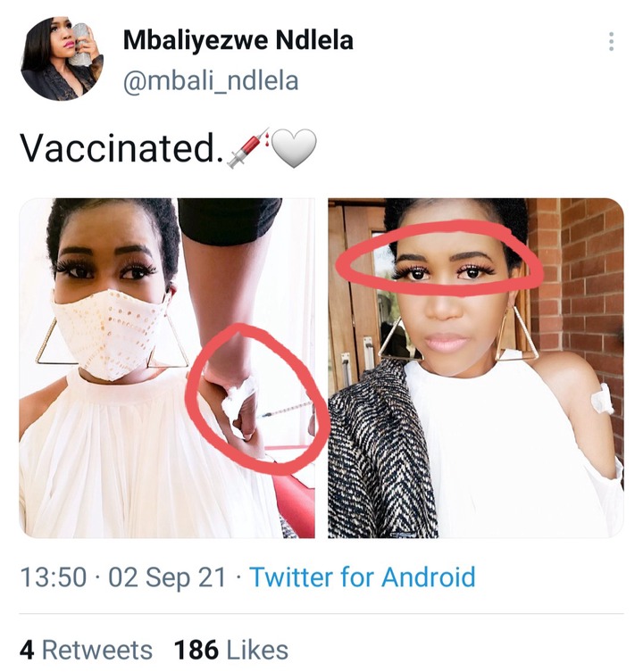643x672 pixels.
Task: Click the white heart emoji
Action: pos(294,148)
